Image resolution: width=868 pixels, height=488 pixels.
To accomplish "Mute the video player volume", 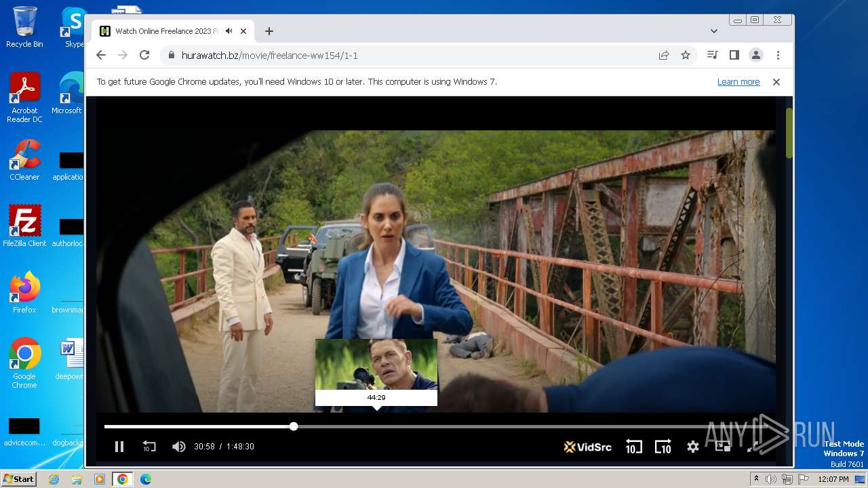I will point(178,447).
